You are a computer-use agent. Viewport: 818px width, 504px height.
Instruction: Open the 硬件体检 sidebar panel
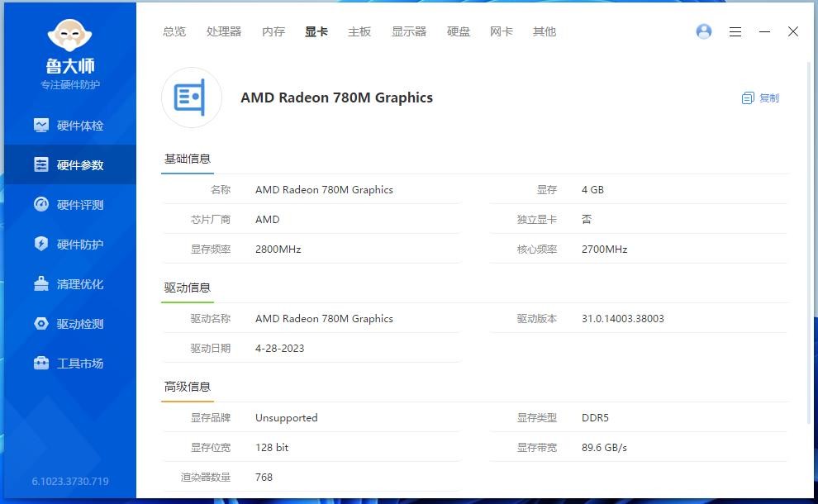point(70,125)
